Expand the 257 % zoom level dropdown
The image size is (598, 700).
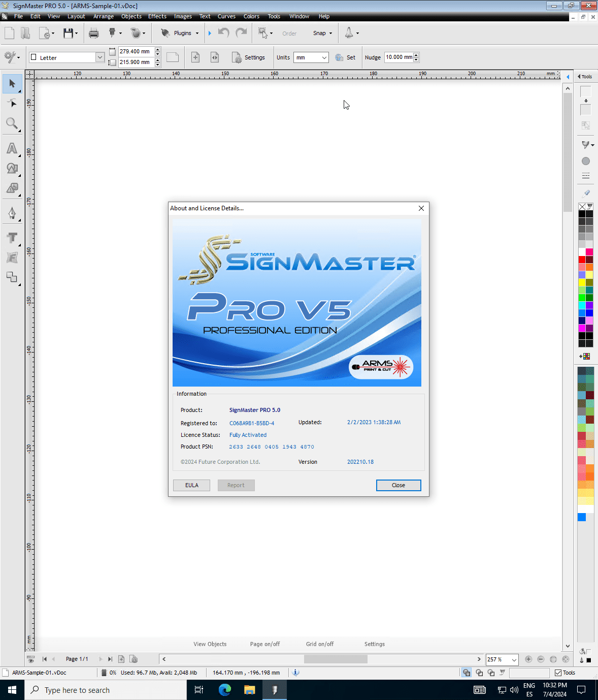[x=514, y=659]
